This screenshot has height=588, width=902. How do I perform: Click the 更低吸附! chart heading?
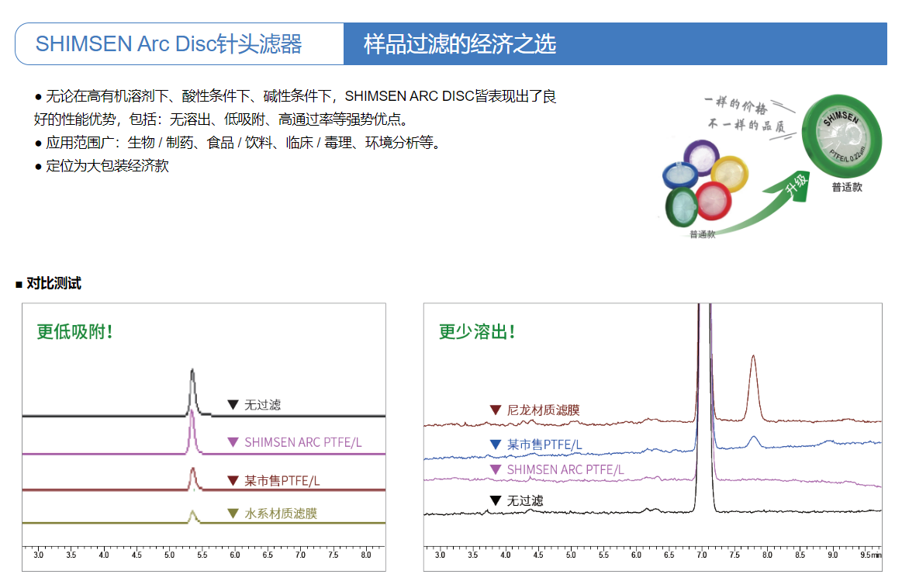(75, 332)
